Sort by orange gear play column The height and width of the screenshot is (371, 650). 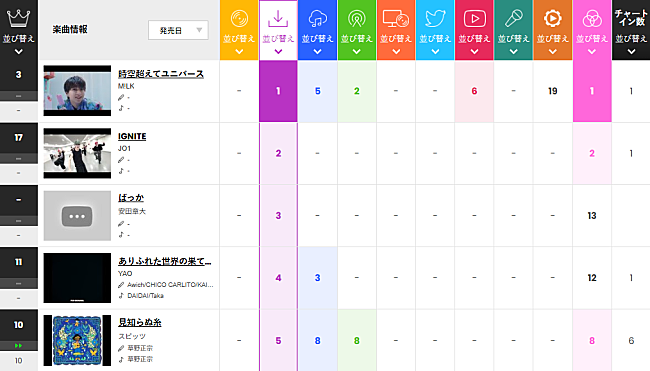[553, 44]
